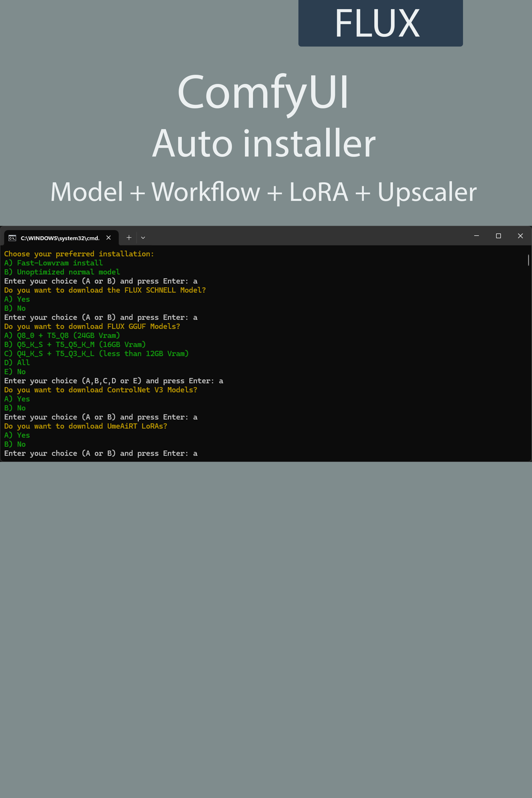Click the D) All option line
The height and width of the screenshot is (798, 532).
pyautogui.click(x=17, y=363)
